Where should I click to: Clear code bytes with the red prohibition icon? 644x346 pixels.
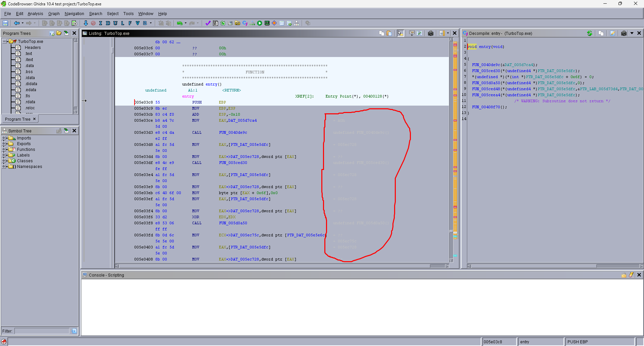(93, 23)
